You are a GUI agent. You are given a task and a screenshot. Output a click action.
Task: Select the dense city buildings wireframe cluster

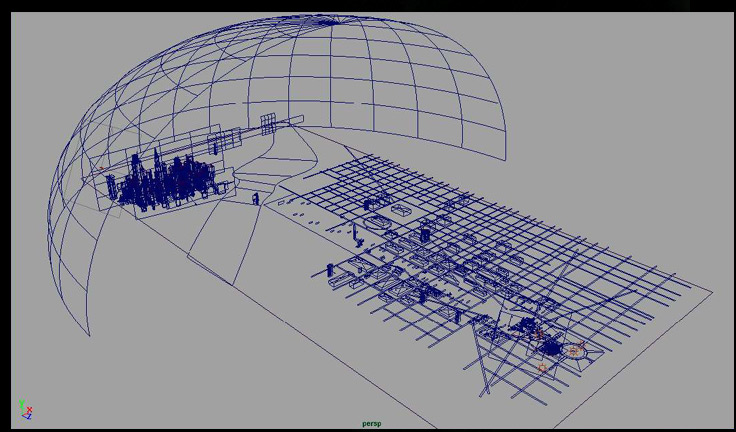tap(168, 181)
